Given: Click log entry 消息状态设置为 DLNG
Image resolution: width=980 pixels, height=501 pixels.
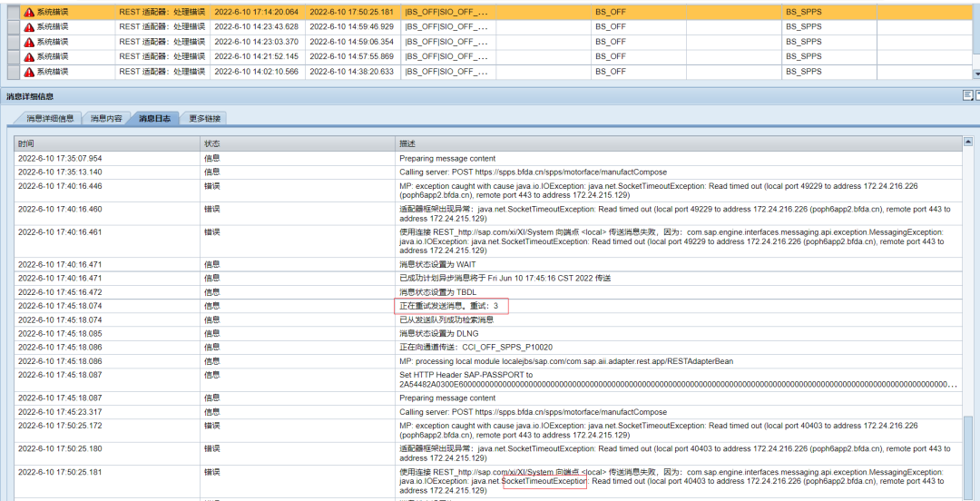Looking at the screenshot, I should [437, 333].
